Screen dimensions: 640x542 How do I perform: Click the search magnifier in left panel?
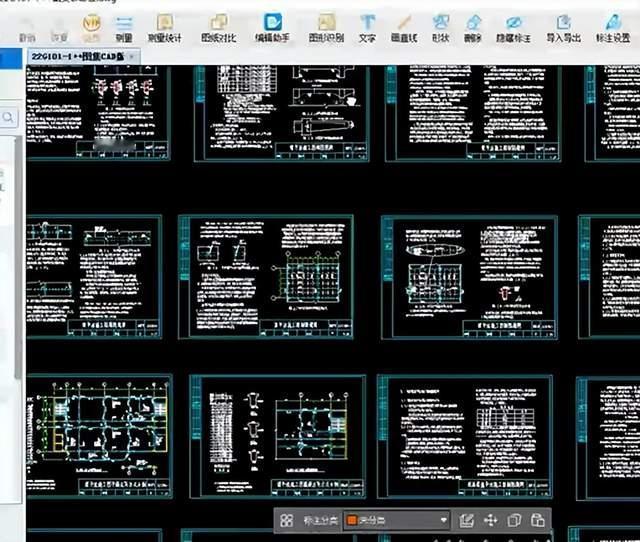(8, 118)
